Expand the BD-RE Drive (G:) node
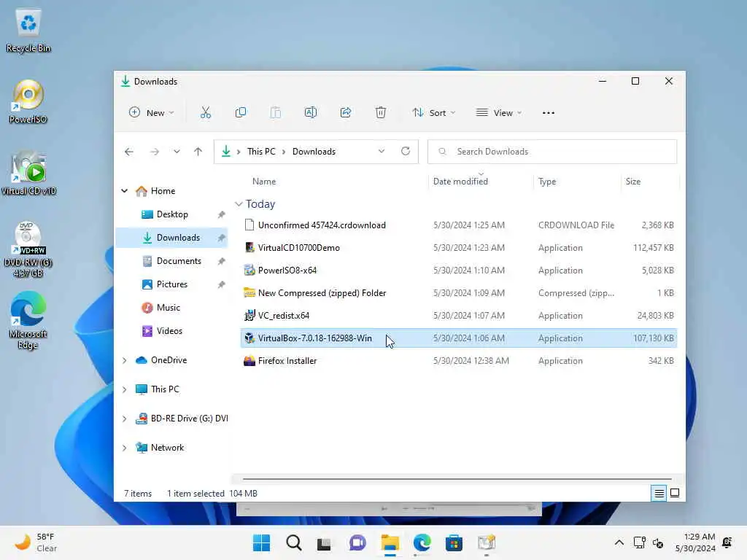Viewport: 747px width, 560px height. [124, 419]
